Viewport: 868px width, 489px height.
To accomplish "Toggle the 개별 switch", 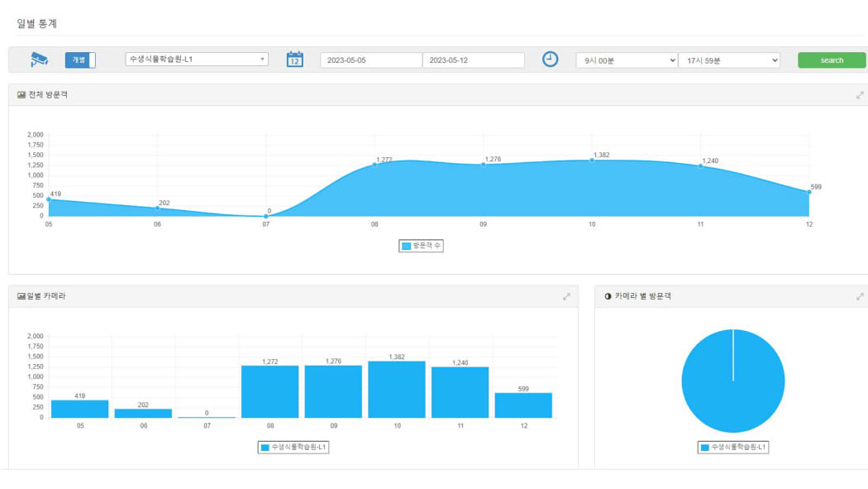I will pos(80,60).
